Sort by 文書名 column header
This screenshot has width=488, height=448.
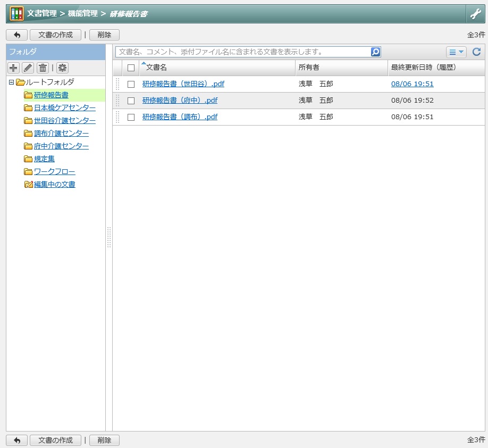(156, 67)
